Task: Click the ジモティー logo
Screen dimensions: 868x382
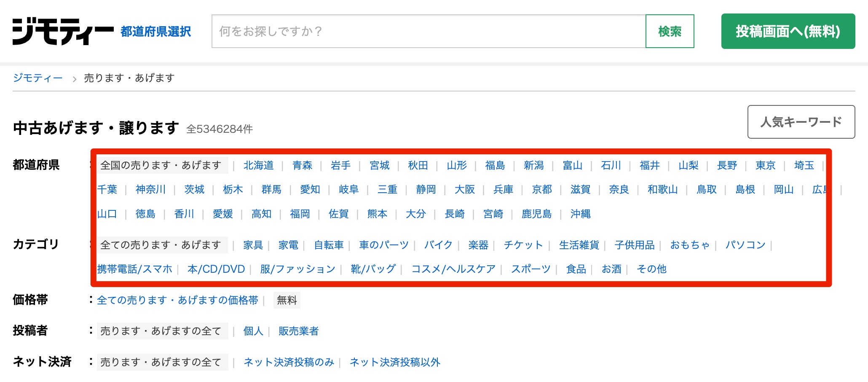Action: 63,31
